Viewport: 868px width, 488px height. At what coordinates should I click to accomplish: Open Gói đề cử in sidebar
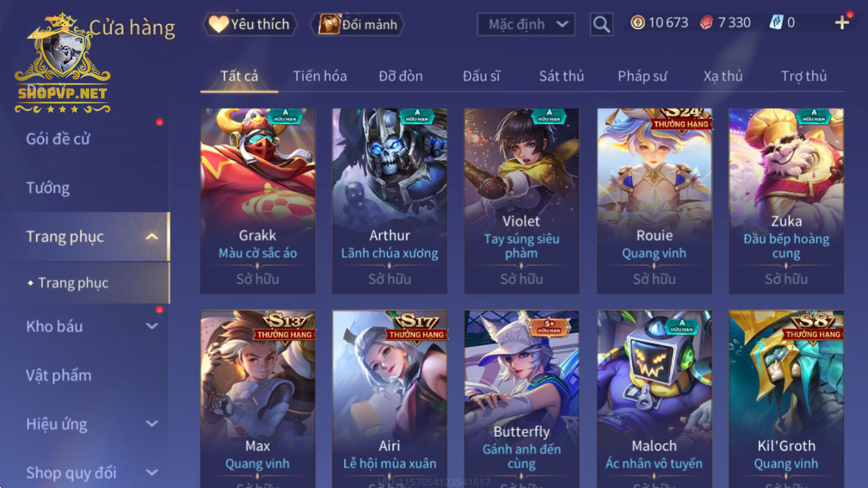coord(58,139)
